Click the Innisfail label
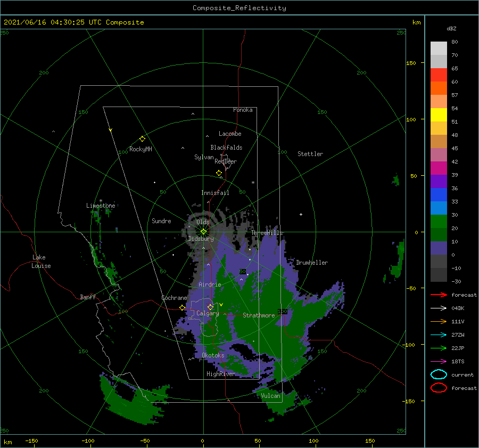 [x=215, y=193]
